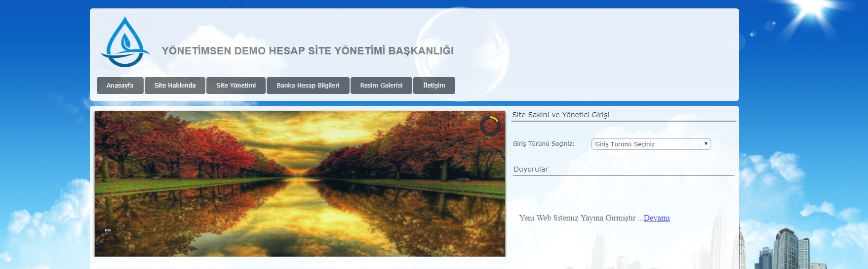The height and width of the screenshot is (269, 868).
Task: Click the circular slideshow timer indicator
Action: click(490, 126)
